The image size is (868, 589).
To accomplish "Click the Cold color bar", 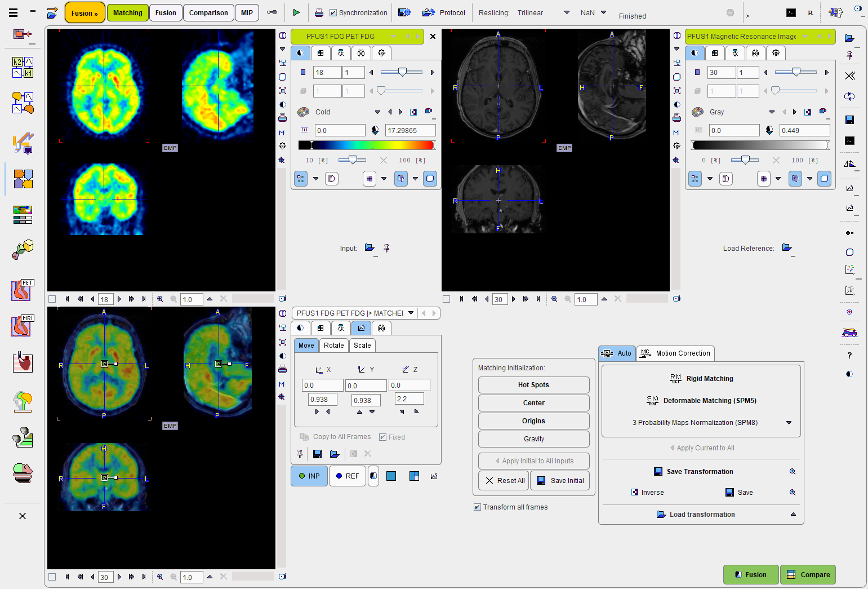I will click(366, 145).
